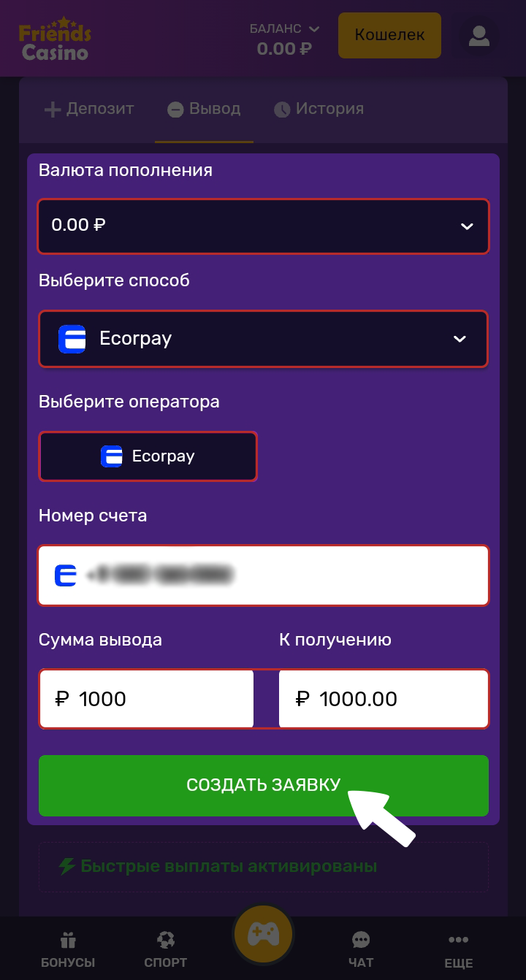The width and height of the screenshot is (526, 980).
Task: Open the currency dropdown showing 0.00 ₽
Action: [x=263, y=226]
